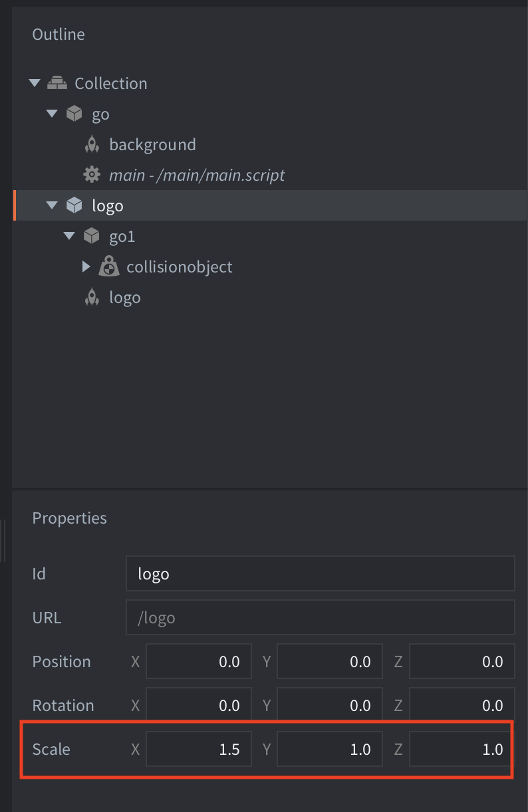Screen dimensions: 528x812
Task: Click the Collection bricks icon
Action: pos(57,83)
